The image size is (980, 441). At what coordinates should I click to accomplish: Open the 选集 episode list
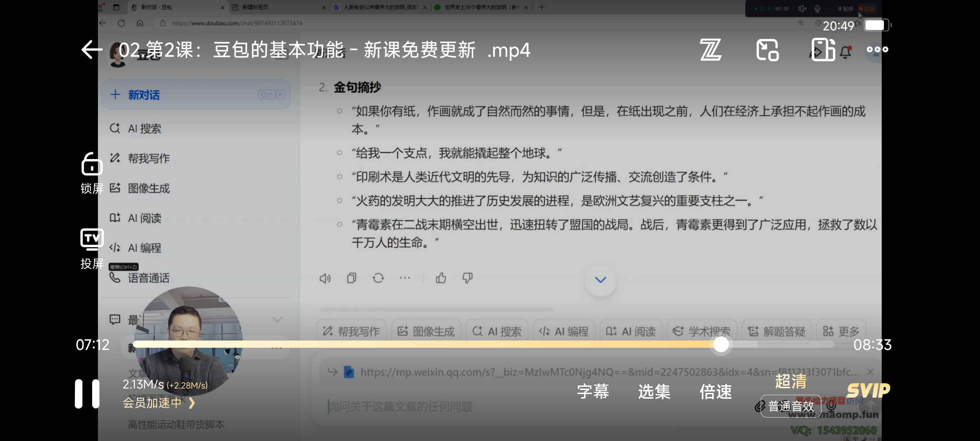(x=654, y=391)
